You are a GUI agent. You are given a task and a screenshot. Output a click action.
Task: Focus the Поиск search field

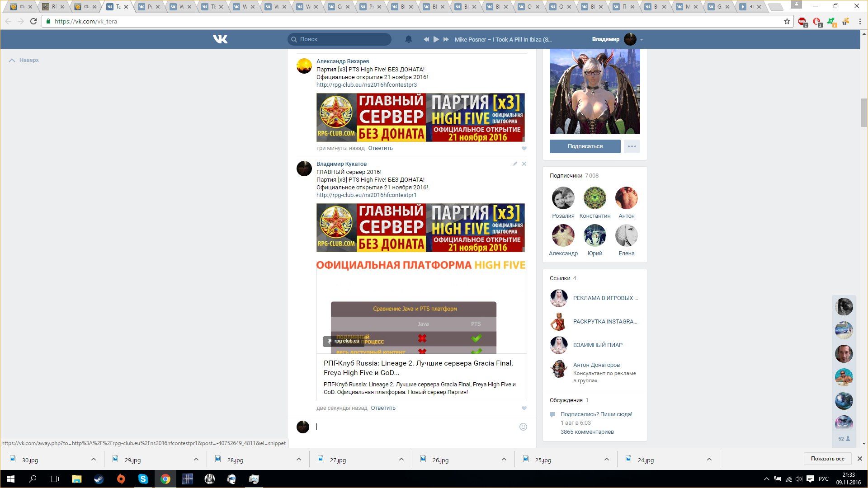[339, 39]
